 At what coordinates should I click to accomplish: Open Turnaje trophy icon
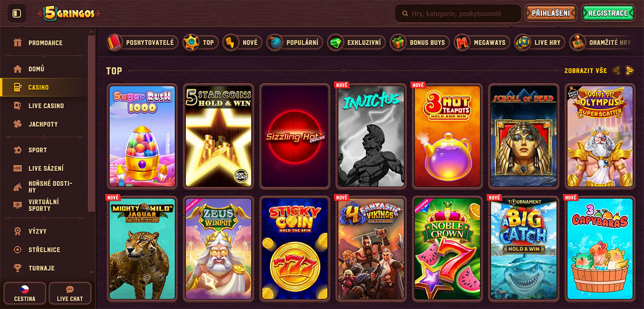click(x=18, y=268)
